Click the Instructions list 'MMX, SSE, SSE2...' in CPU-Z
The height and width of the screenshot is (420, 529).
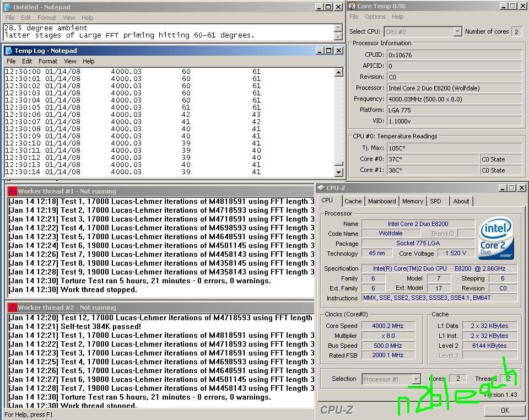tap(439, 298)
